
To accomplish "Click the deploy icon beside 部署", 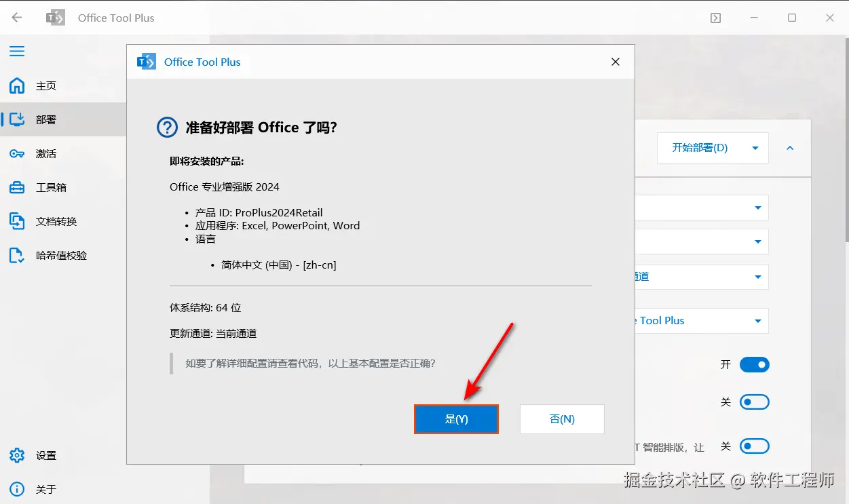I will (17, 120).
